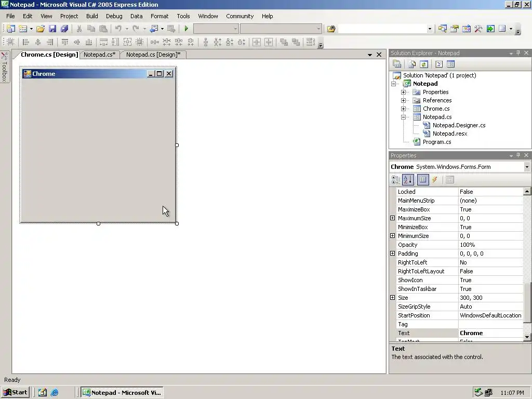Open the Build menu
Viewport: 532px width, 399px height.
[x=92, y=16]
